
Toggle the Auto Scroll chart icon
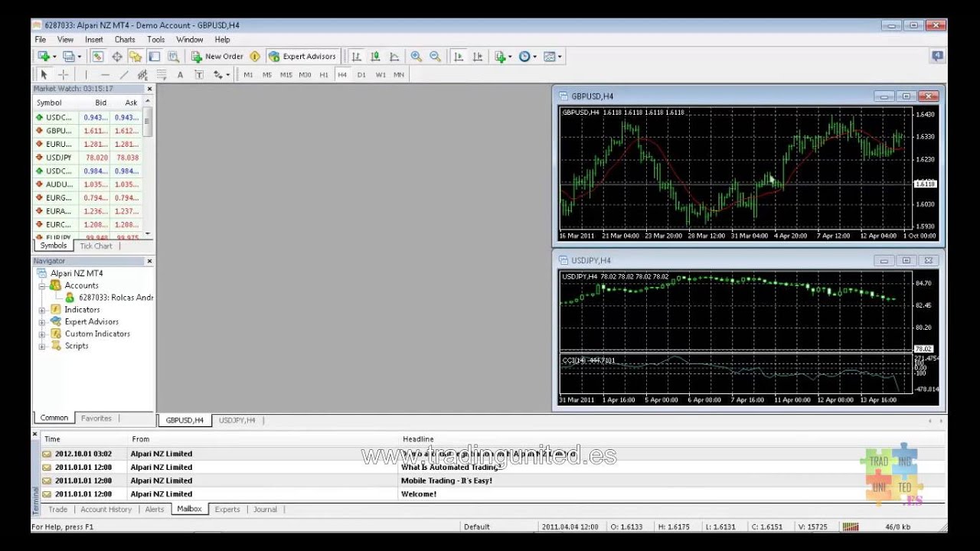coord(459,56)
